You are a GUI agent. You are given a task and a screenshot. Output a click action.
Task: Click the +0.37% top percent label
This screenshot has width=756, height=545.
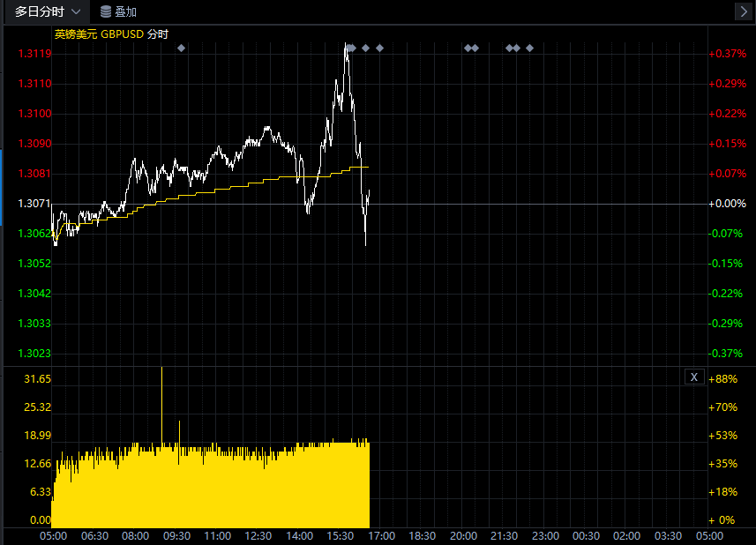tap(728, 54)
